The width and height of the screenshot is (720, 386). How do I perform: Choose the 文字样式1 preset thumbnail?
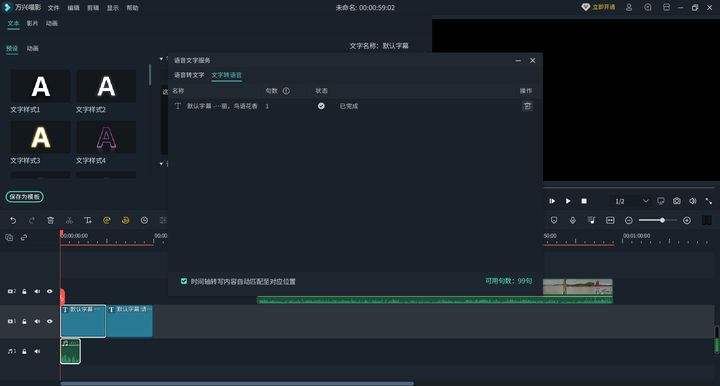pos(40,86)
